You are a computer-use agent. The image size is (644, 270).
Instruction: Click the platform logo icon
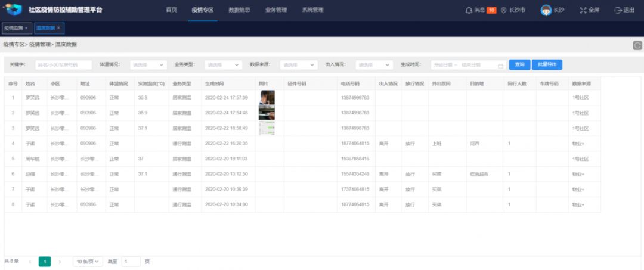13,10
